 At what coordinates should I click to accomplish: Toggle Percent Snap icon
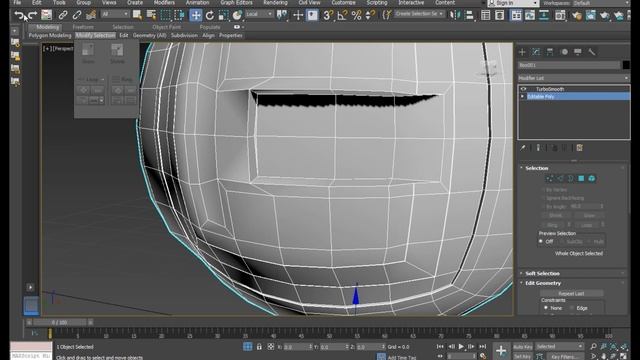356,16
